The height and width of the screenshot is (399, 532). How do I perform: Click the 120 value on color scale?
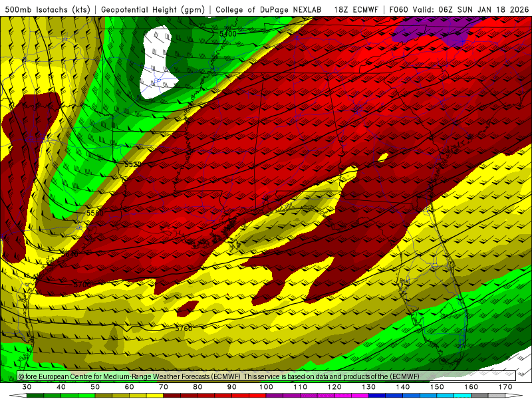(334, 387)
